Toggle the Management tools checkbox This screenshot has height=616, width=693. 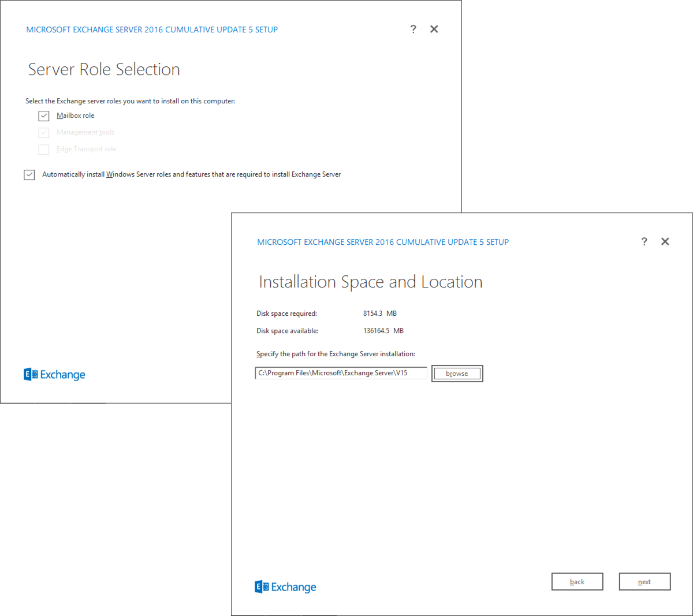(44, 133)
